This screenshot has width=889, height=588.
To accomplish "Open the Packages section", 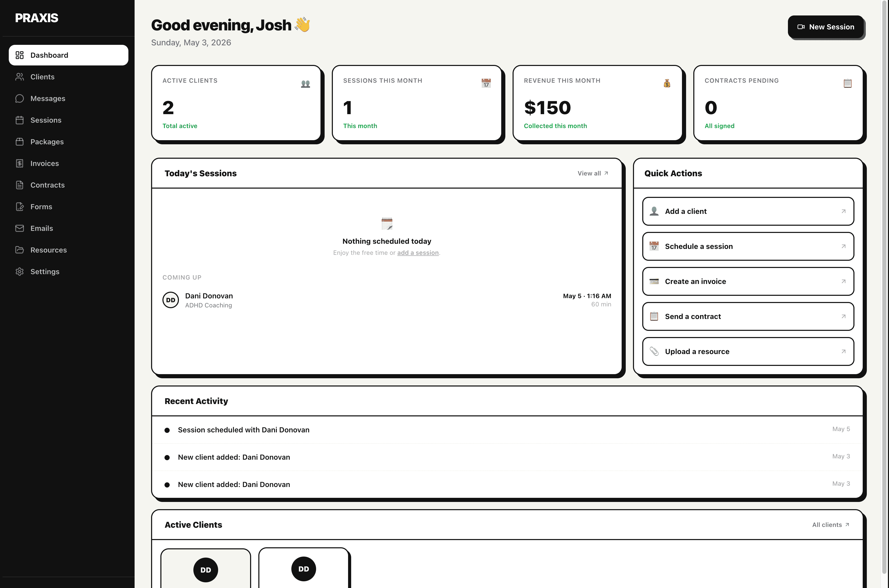I will click(68, 142).
